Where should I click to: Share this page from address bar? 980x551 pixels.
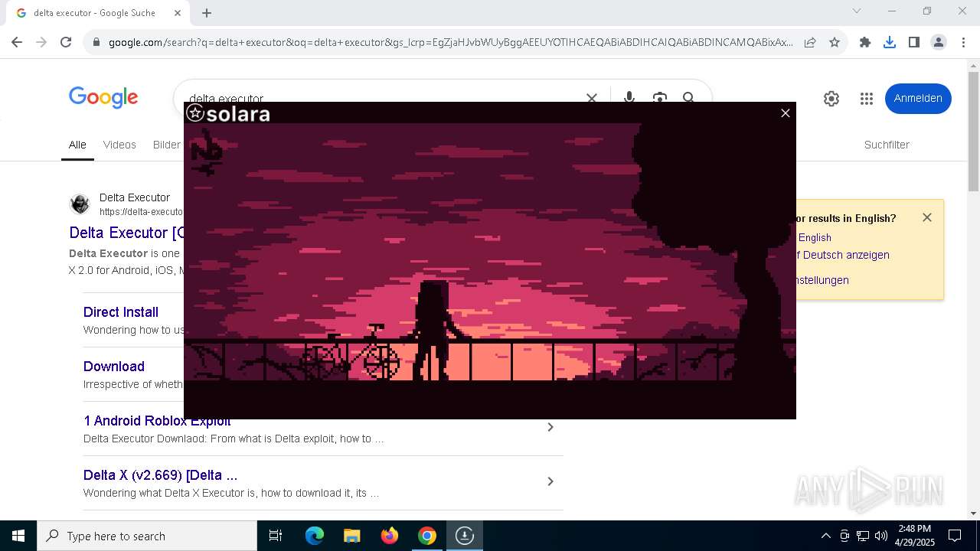click(x=810, y=42)
